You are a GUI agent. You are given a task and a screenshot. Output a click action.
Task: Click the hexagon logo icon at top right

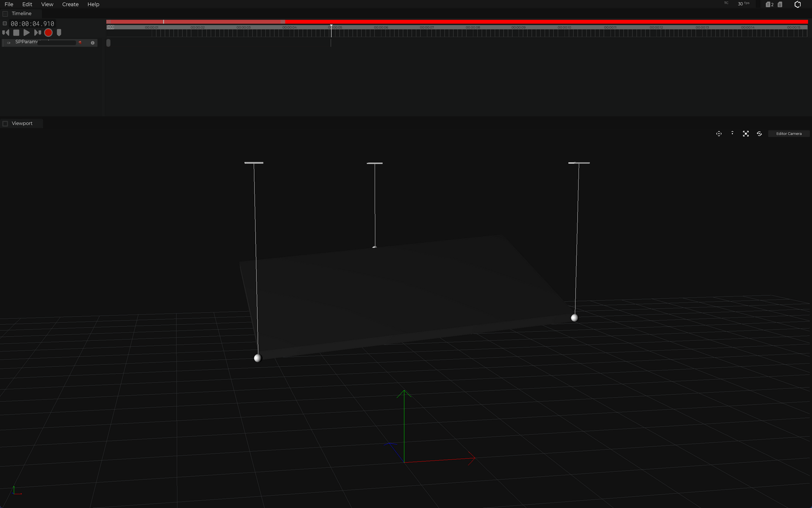(797, 5)
